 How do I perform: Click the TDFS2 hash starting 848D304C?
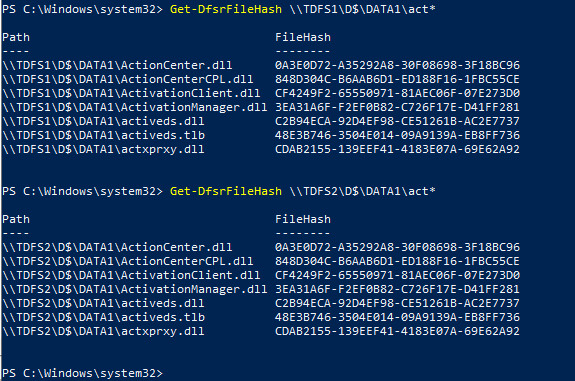pyautogui.click(x=398, y=261)
